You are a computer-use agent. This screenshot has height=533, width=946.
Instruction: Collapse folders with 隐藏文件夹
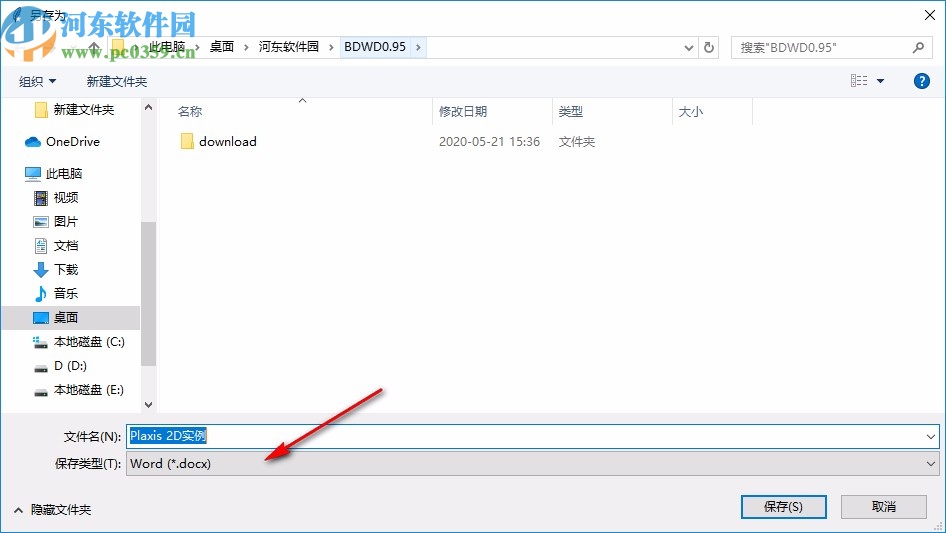click(52, 510)
